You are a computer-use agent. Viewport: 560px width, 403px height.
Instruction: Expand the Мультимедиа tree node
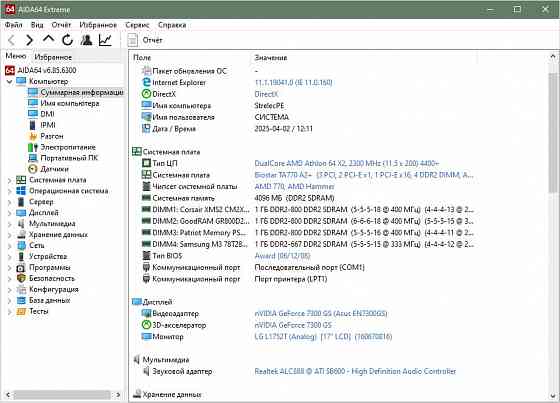click(9, 224)
